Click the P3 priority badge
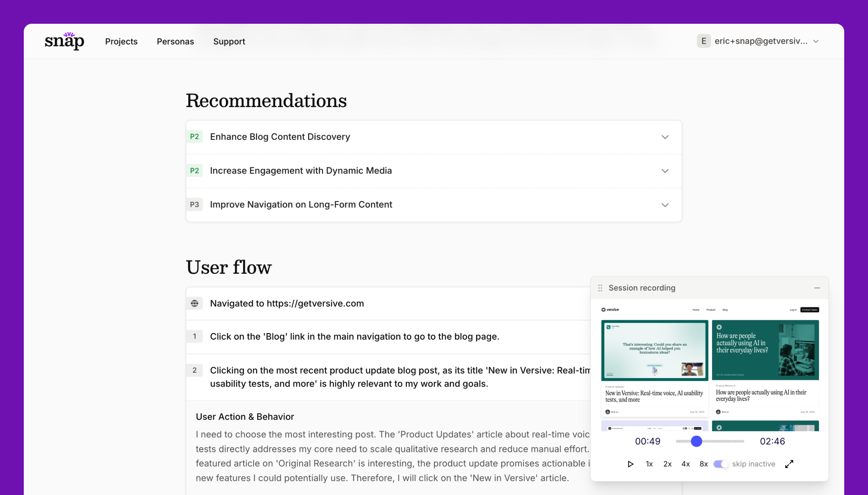Screen dimensions: 868x495 [195, 204]
